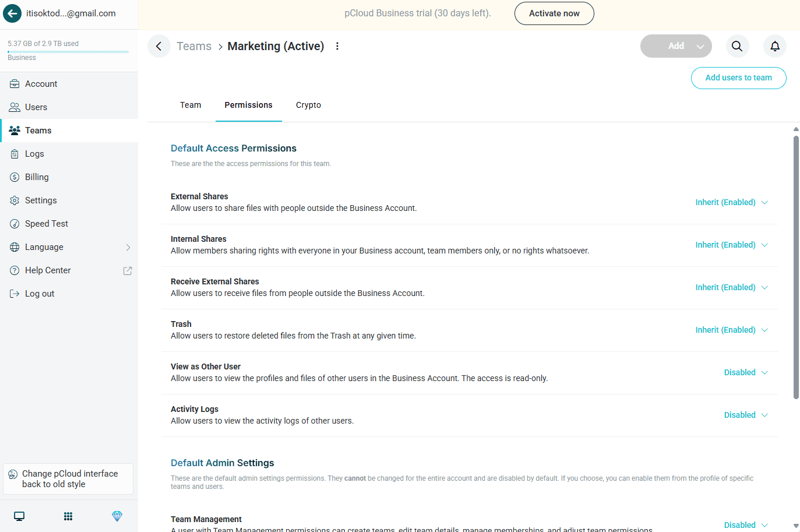This screenshot has height=532, width=800.
Task: Select the Permissions tab
Action: coord(249,105)
